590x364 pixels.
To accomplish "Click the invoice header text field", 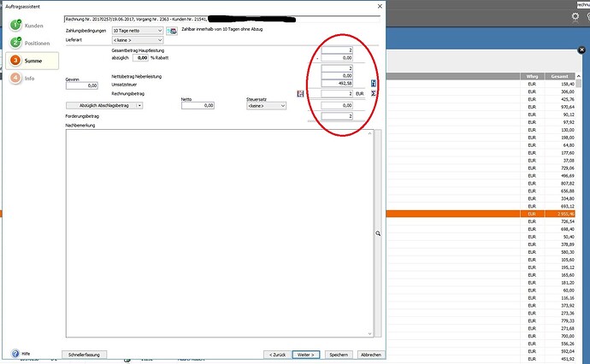I will [x=222, y=19].
